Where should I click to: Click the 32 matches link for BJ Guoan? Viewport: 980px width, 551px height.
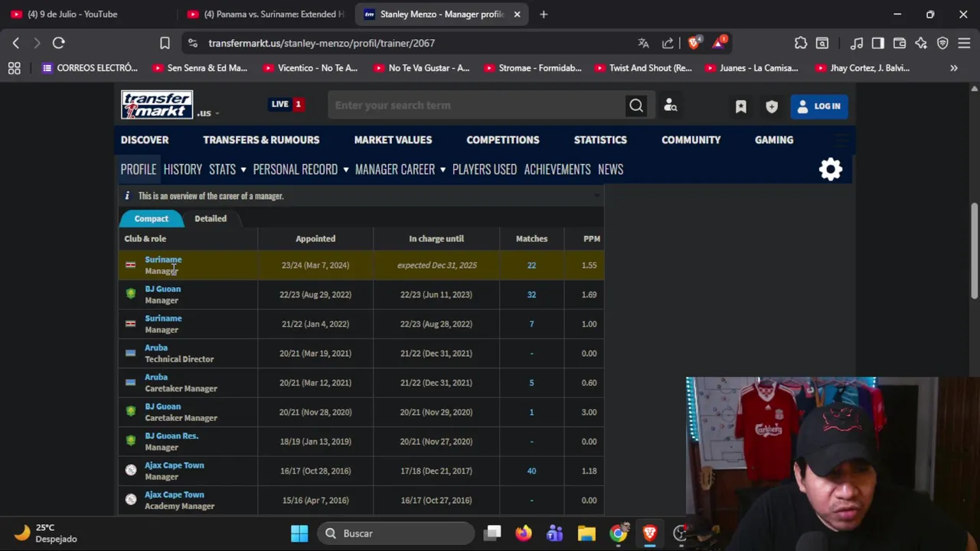pos(531,295)
